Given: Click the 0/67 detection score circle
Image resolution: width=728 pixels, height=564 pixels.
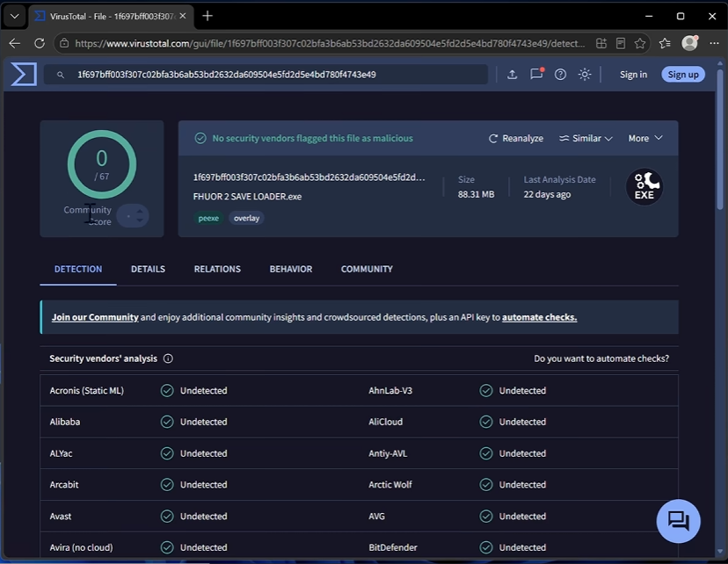Looking at the screenshot, I should coord(102,164).
